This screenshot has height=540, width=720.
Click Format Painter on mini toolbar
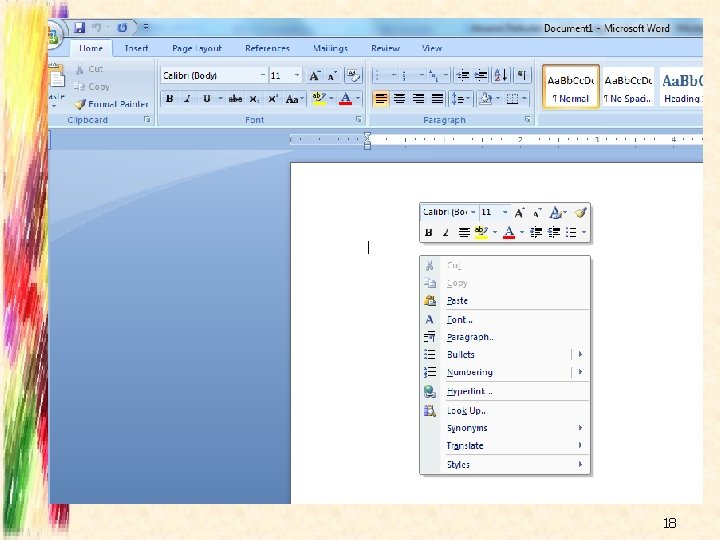click(x=580, y=213)
